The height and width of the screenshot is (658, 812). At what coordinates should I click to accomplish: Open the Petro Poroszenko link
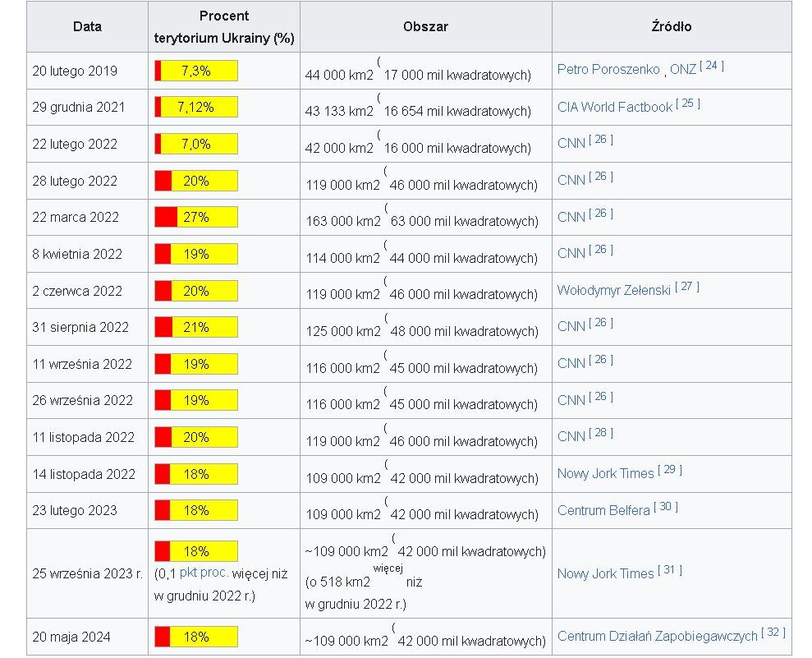click(x=608, y=70)
